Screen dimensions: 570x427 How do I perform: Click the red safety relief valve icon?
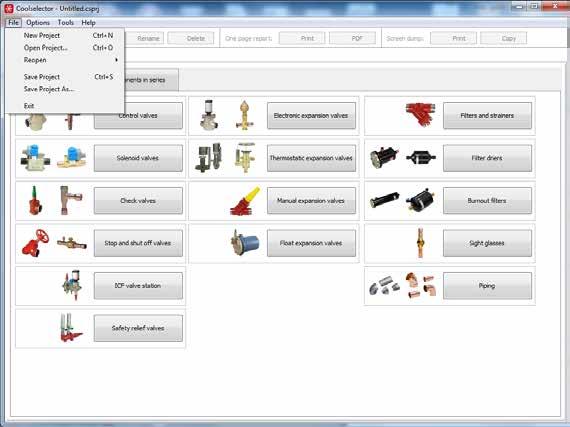pos(71,327)
